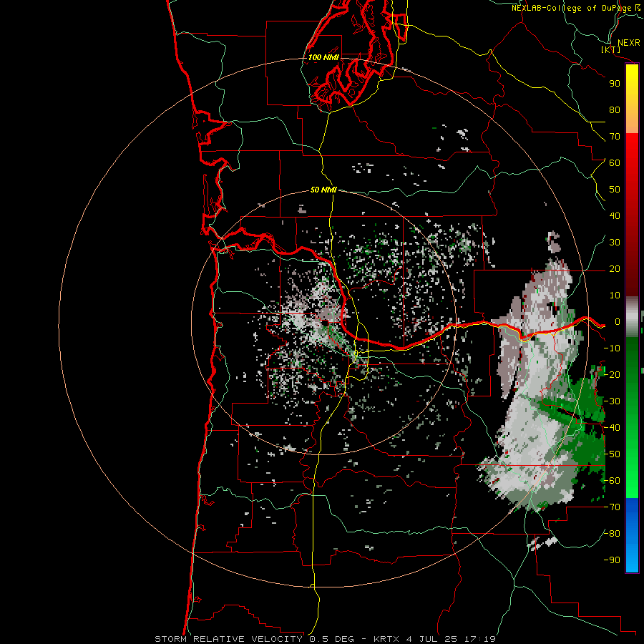Click the 20 value on velocity scale
This screenshot has width=644, height=644.
pyautogui.click(x=615, y=268)
